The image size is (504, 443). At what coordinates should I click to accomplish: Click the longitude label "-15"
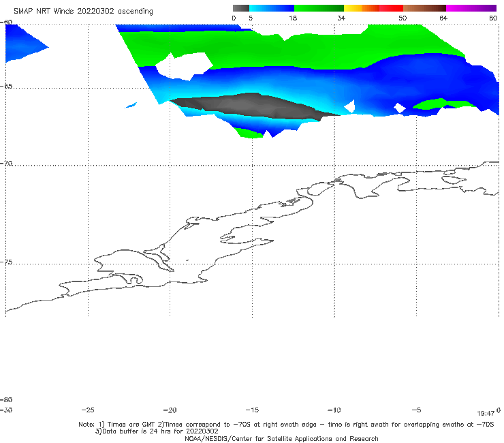[x=252, y=410]
